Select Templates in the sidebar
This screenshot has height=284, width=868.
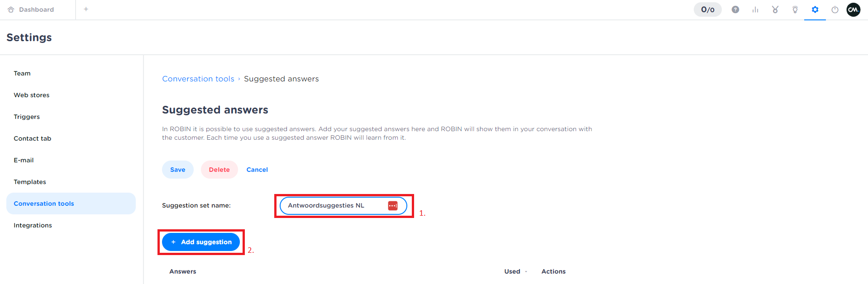[x=30, y=182]
